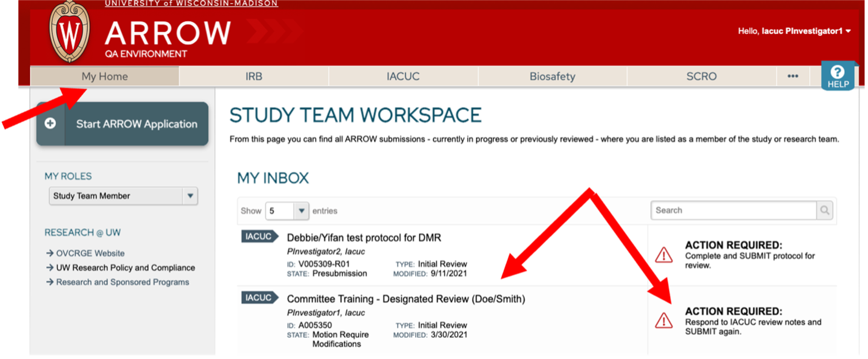Go to the Biosafety tab

[x=552, y=76]
